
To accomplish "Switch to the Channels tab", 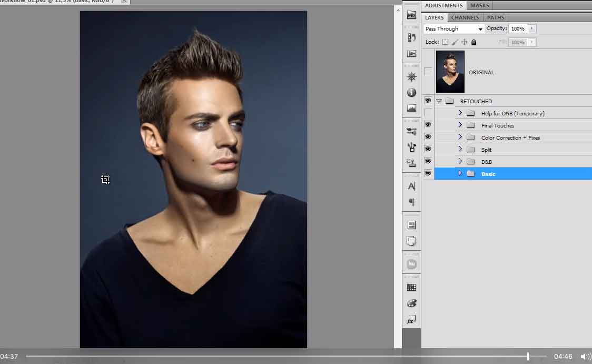I will point(465,17).
